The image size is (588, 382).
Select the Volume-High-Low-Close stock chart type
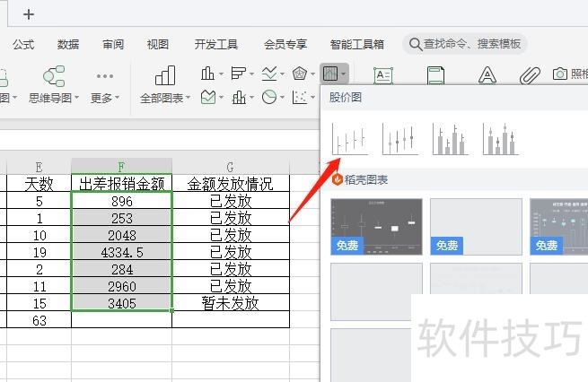(451, 139)
